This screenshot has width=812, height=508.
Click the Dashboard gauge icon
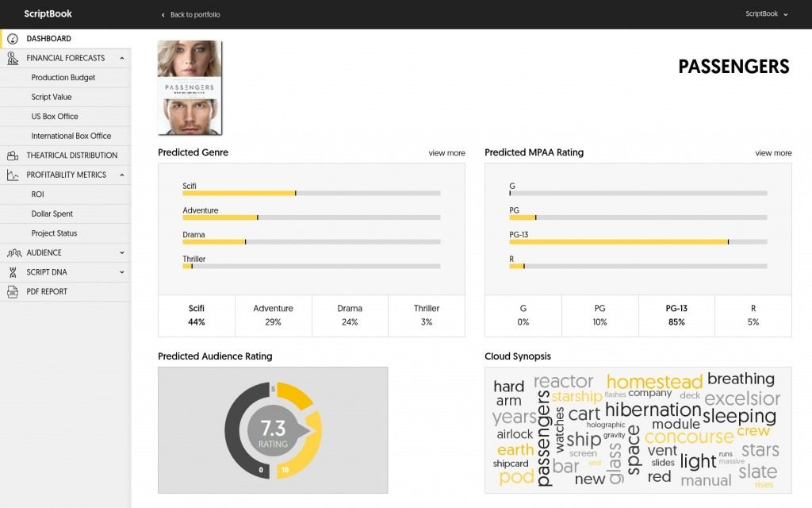(13, 39)
